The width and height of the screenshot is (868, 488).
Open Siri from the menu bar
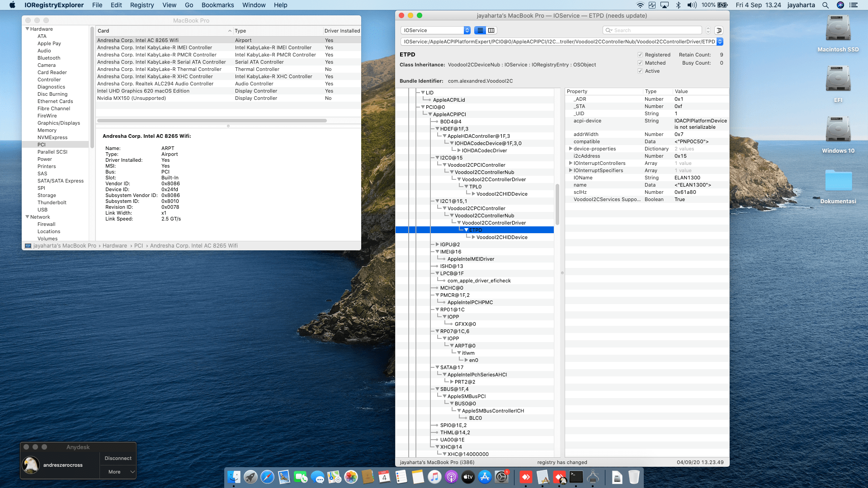(x=840, y=5)
